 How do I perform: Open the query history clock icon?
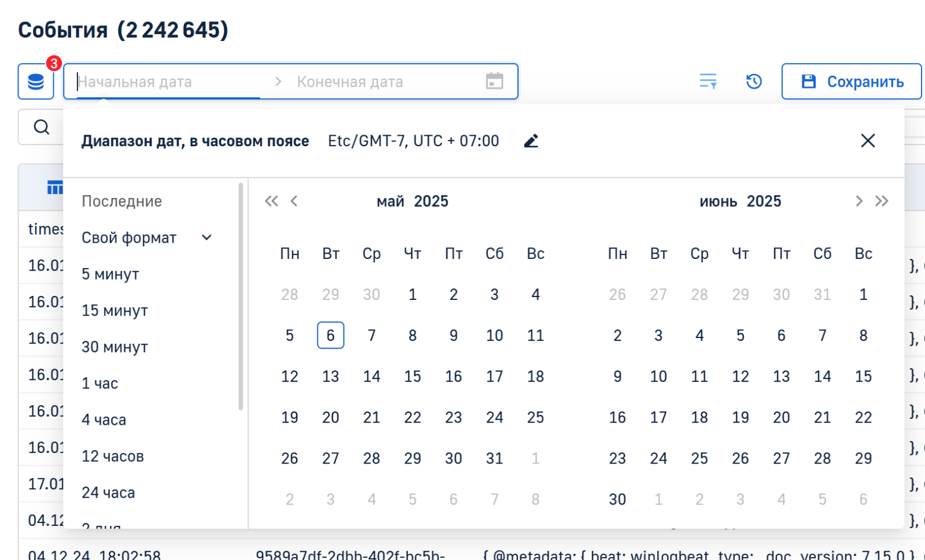point(754,81)
